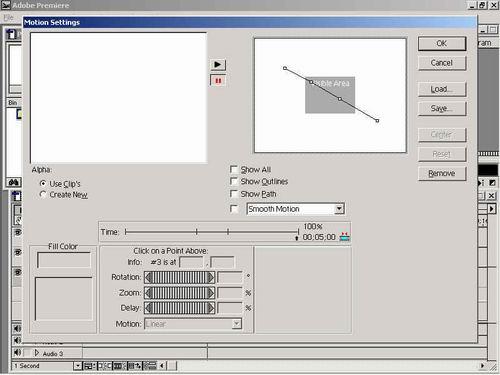Click the OK button

click(442, 43)
